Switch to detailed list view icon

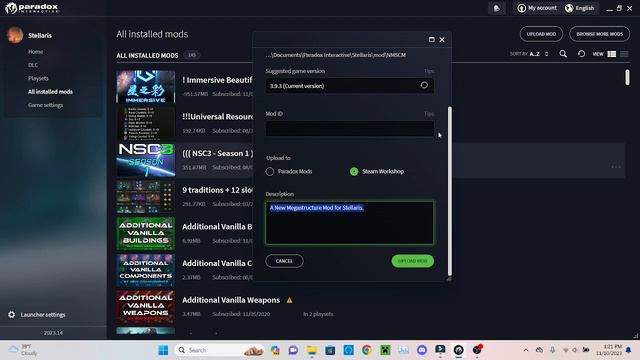[x=611, y=54]
